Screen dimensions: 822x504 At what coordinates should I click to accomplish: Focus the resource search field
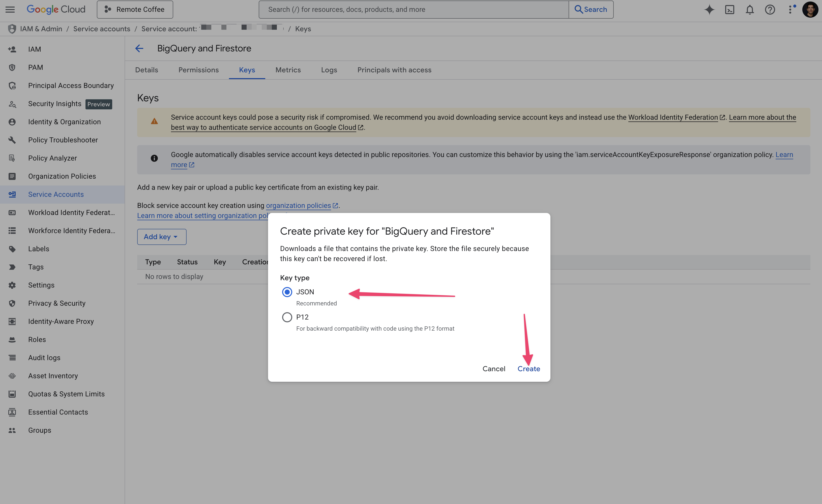pyautogui.click(x=414, y=9)
